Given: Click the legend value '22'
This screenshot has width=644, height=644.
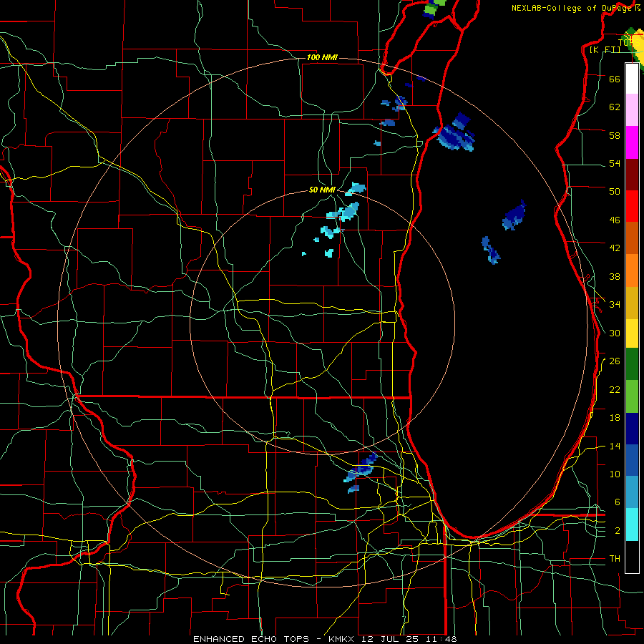Looking at the screenshot, I should [615, 389].
